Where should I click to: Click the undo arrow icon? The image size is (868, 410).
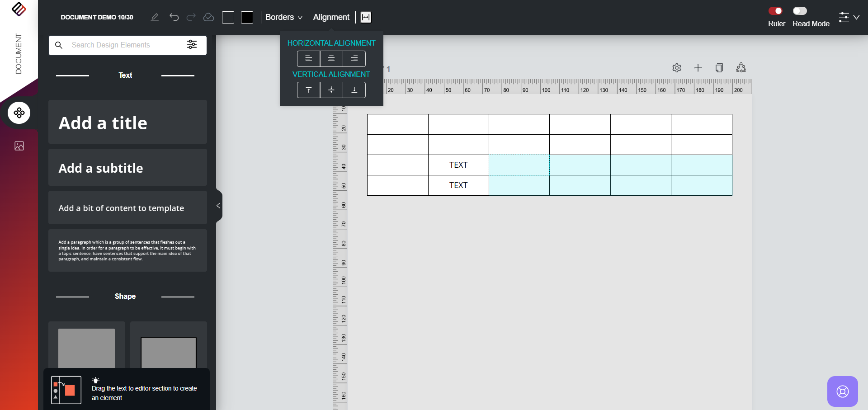(x=174, y=17)
